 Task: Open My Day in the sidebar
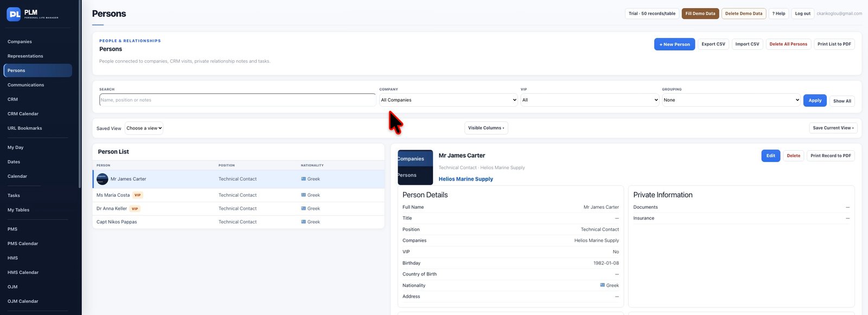pyautogui.click(x=16, y=147)
